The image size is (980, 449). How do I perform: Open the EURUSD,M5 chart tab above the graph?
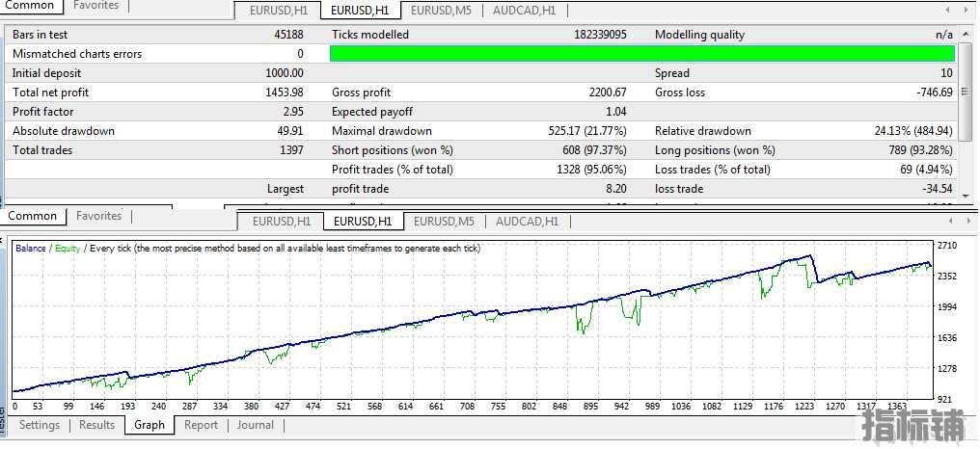click(444, 221)
